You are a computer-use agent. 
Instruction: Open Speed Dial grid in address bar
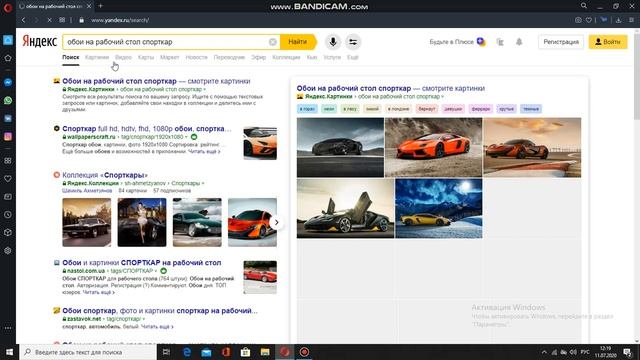tap(62, 20)
